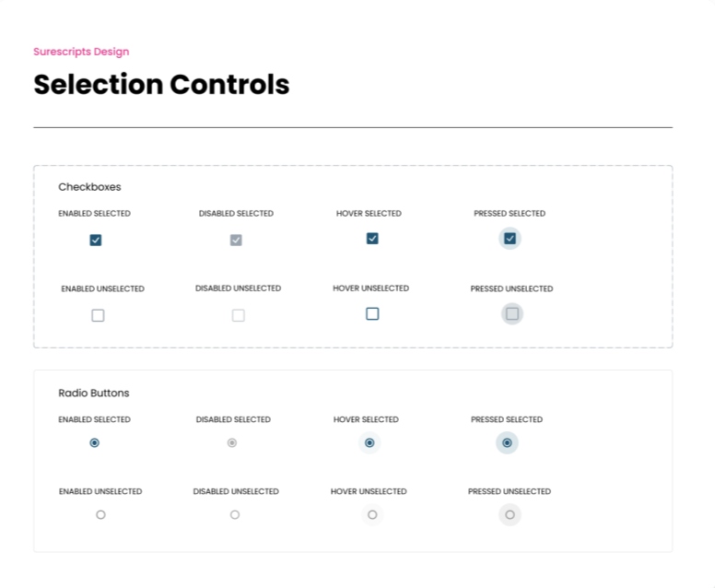Image resolution: width=715 pixels, height=588 pixels.
Task: Toggle the Hover Selected checkbox
Action: point(372,239)
